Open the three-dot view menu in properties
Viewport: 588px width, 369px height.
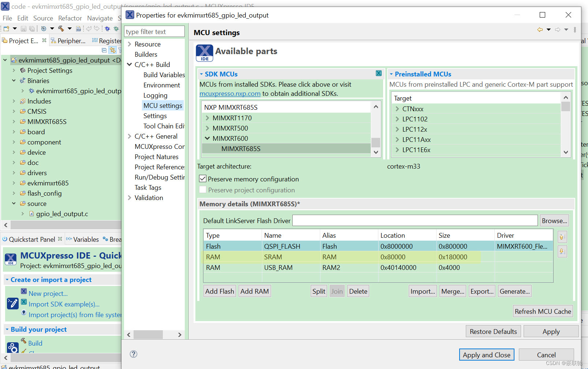(x=575, y=30)
